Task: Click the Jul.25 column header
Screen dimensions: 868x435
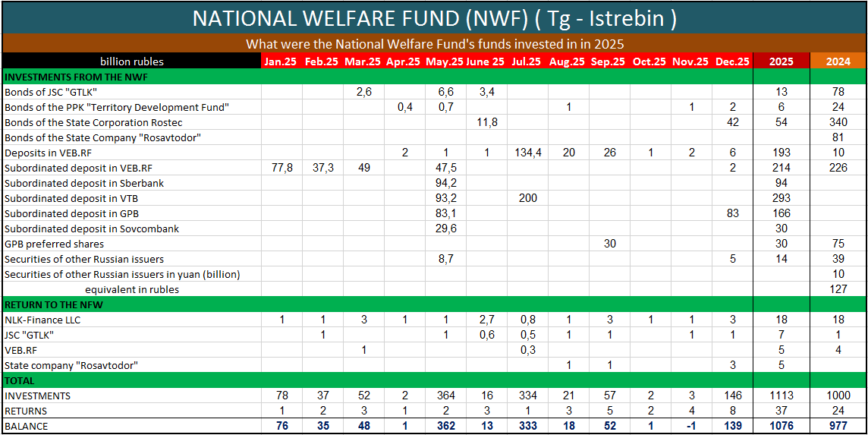Action: [527, 61]
